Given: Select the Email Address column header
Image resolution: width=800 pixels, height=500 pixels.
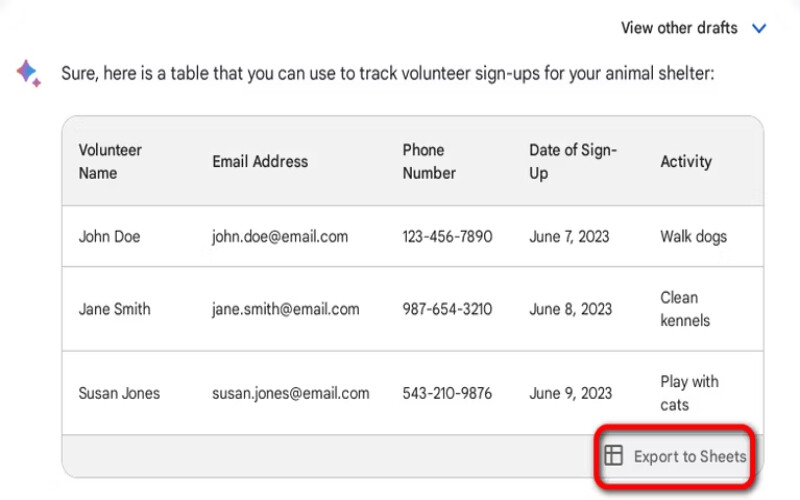Looking at the screenshot, I should tap(260, 161).
